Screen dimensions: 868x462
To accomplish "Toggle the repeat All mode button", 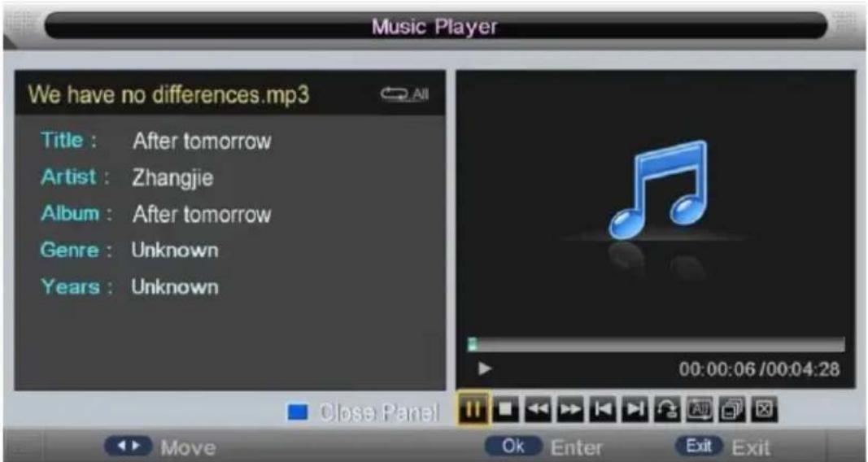I will point(700,409).
